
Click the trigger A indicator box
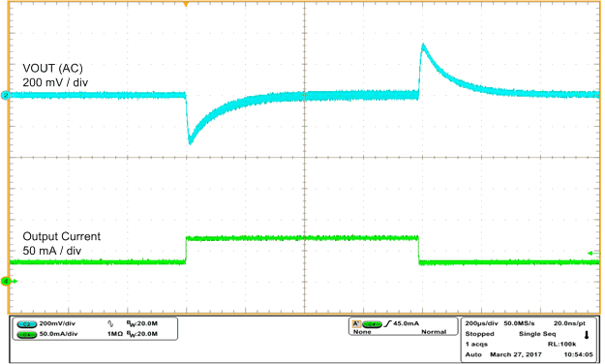click(x=356, y=324)
